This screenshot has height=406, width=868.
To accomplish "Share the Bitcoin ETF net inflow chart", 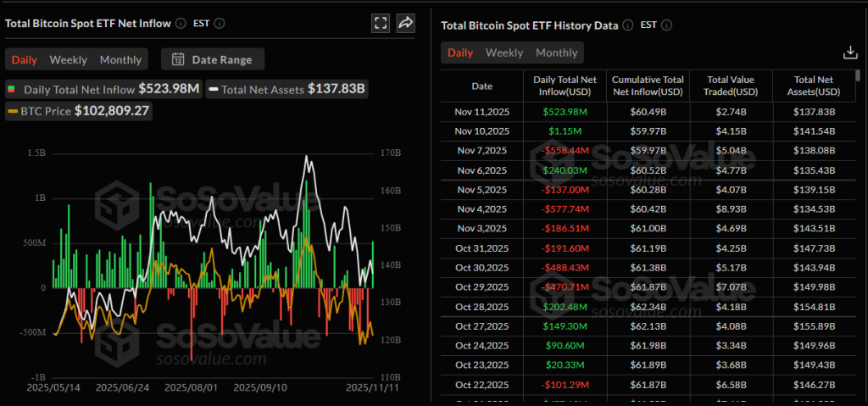I will 406,23.
